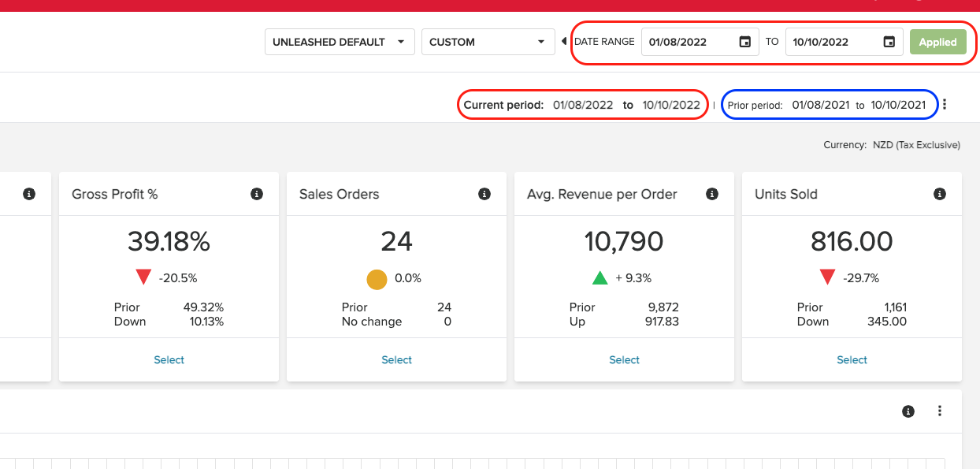Viewport: 980px width, 469px height.
Task: Open the calendar picker for the start date
Action: pyautogui.click(x=744, y=42)
